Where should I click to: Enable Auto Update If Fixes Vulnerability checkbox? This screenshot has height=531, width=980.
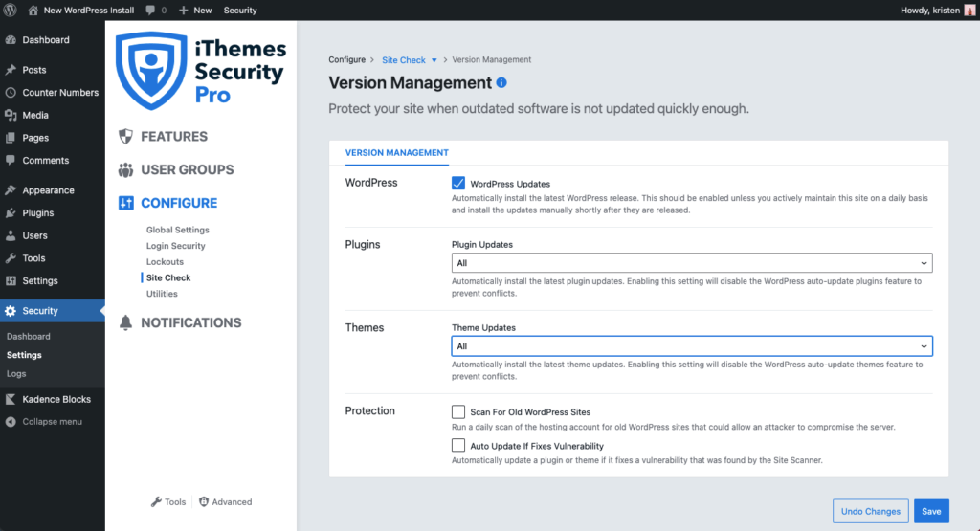[x=458, y=446]
